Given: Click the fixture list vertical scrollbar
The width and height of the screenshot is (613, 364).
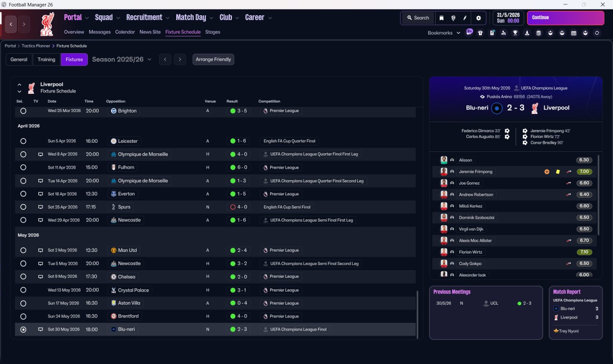Looking at the screenshot, I should tap(418, 314).
